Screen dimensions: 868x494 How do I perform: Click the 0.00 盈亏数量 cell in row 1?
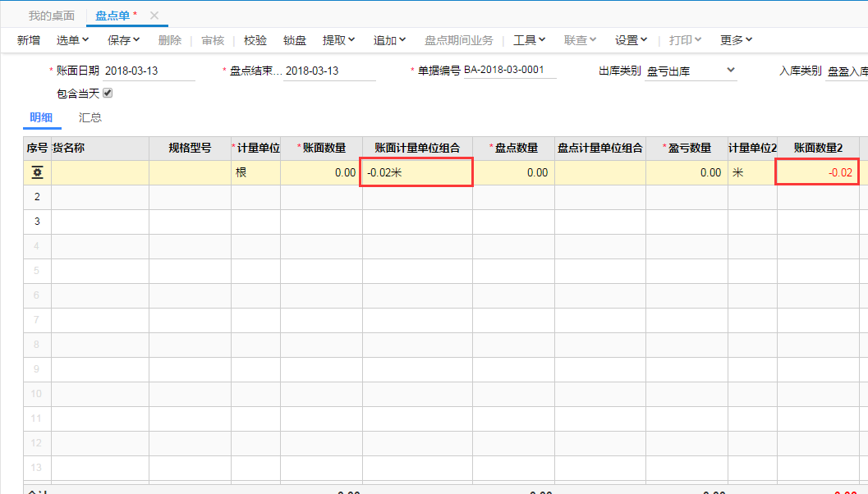coord(687,172)
